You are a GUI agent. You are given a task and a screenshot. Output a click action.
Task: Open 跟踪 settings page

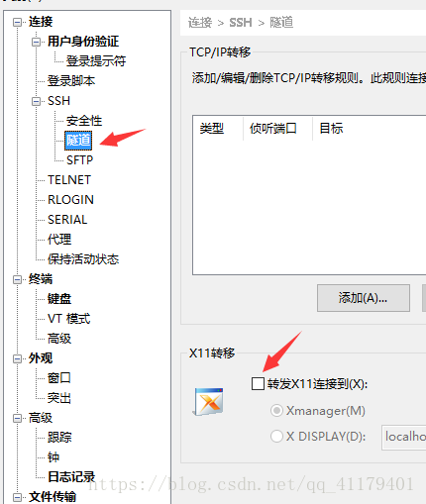click(x=59, y=438)
